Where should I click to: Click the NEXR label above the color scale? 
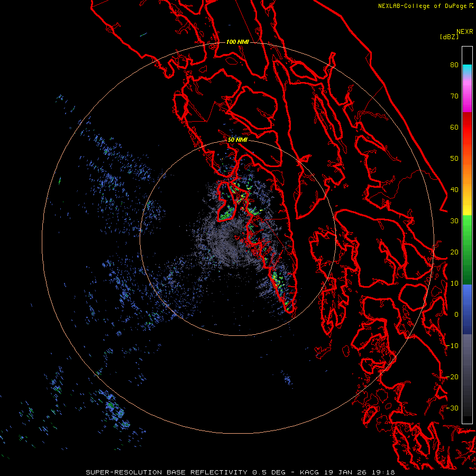[465, 32]
